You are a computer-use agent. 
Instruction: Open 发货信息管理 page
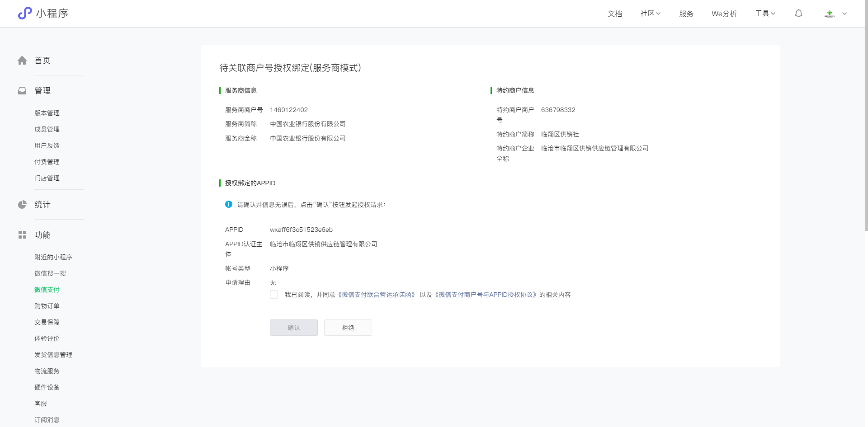(53, 355)
